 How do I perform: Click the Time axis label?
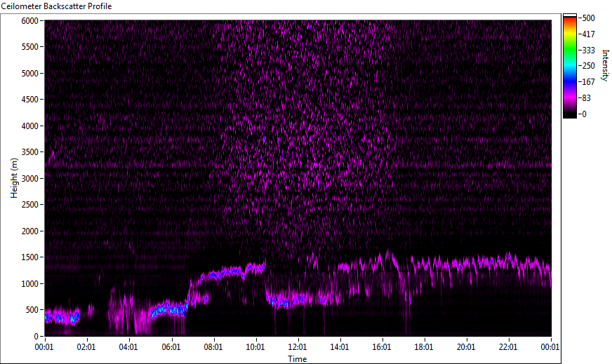click(x=298, y=359)
